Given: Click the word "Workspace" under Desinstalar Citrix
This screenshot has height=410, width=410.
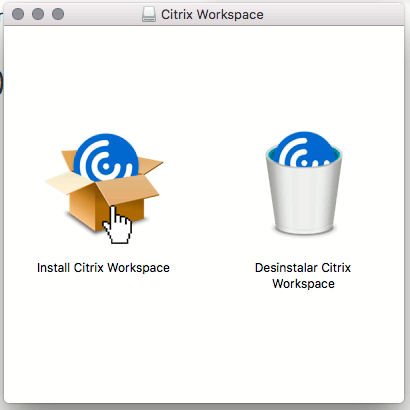Looking at the screenshot, I should [303, 284].
